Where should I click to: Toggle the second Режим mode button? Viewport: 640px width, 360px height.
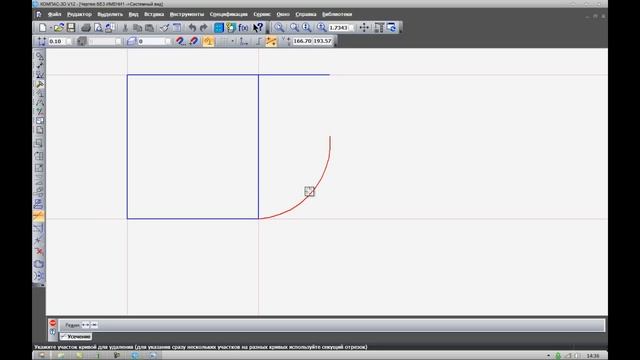pyautogui.click(x=94, y=325)
